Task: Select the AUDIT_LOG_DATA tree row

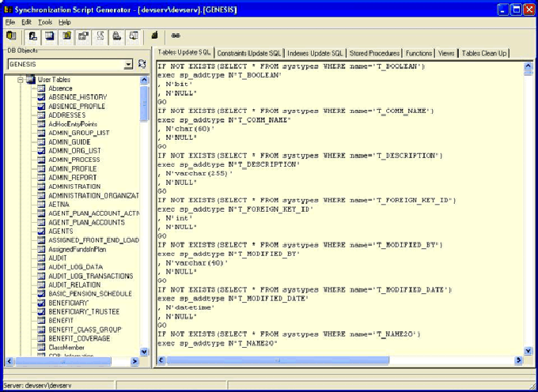Action: pos(75,267)
